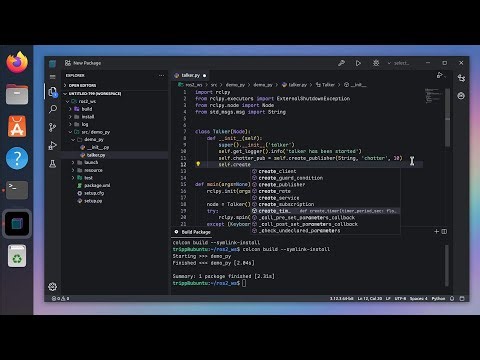The image size is (480, 360).
Task: Open run file dropdown arrow in editor
Action: click(x=445, y=77)
